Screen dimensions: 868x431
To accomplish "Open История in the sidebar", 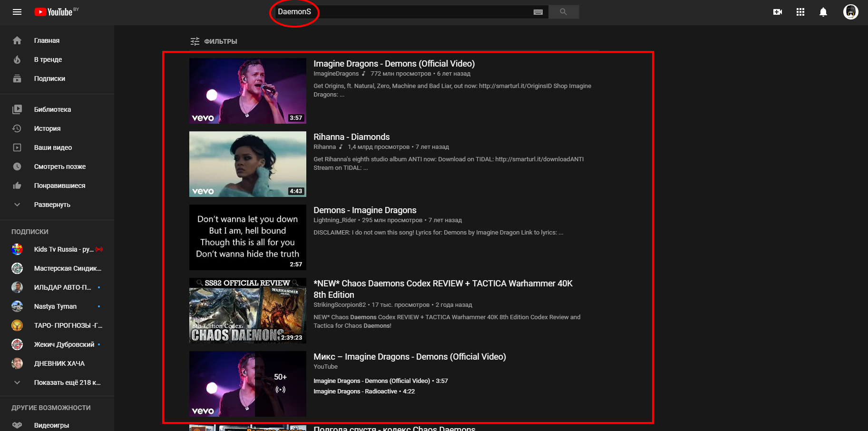I will 57,128.
